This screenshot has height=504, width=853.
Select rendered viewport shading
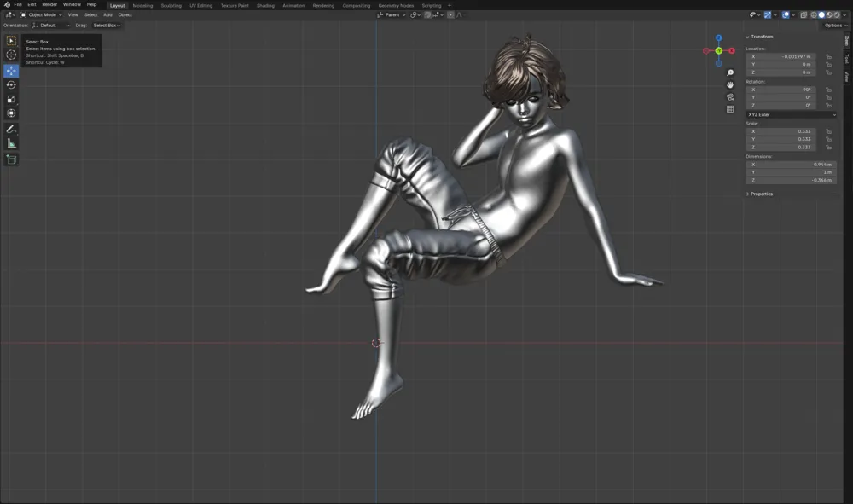tap(837, 15)
